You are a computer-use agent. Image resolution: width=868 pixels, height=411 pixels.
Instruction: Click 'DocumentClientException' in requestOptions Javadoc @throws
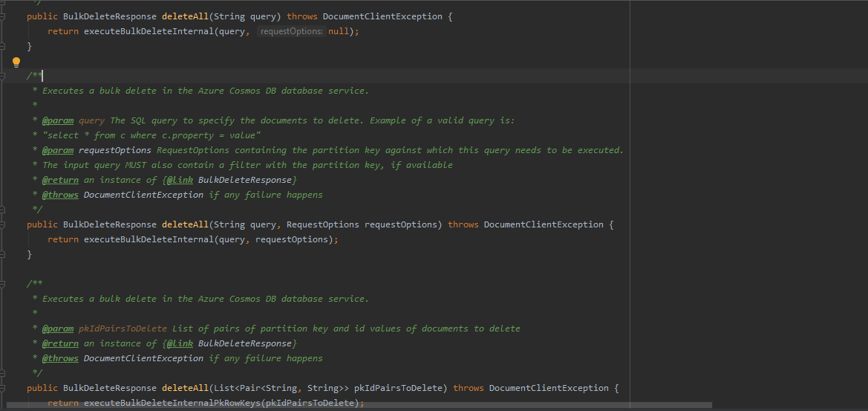coord(143,195)
